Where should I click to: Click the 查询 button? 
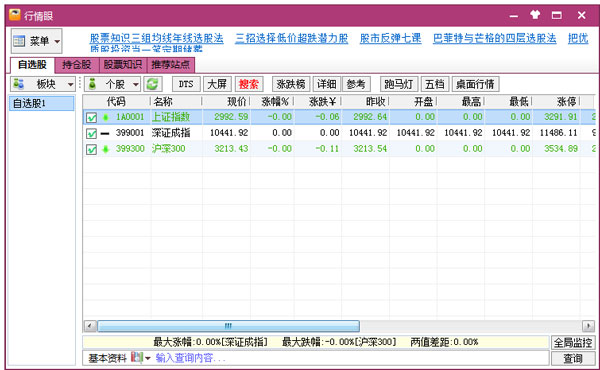coord(573,359)
